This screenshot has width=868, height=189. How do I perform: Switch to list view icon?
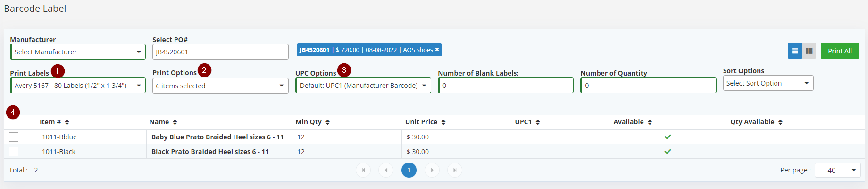click(x=795, y=51)
